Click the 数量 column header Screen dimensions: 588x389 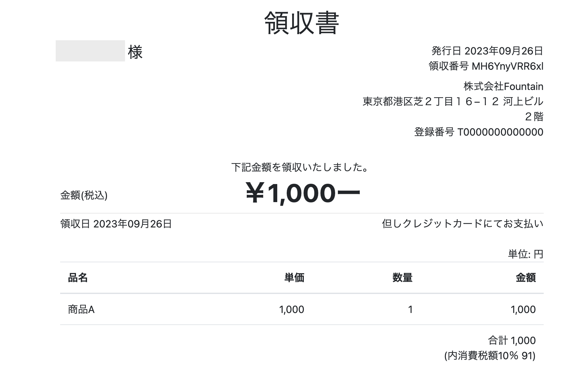[402, 278]
